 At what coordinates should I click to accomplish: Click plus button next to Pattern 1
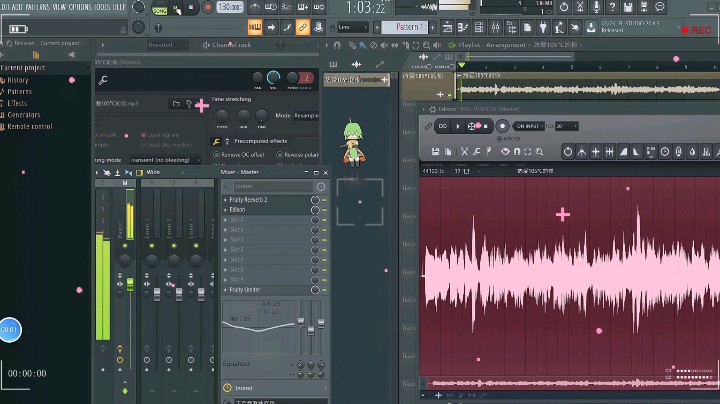(x=433, y=28)
